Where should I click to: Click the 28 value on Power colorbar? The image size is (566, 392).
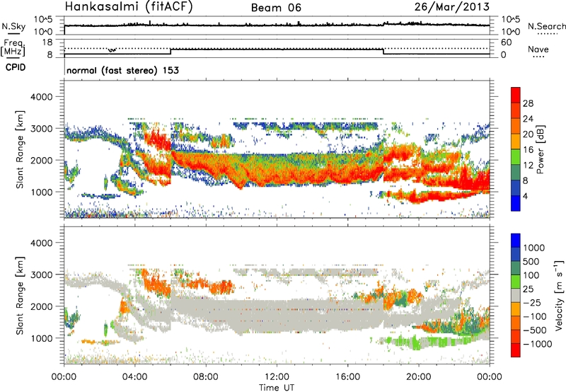[x=528, y=103]
